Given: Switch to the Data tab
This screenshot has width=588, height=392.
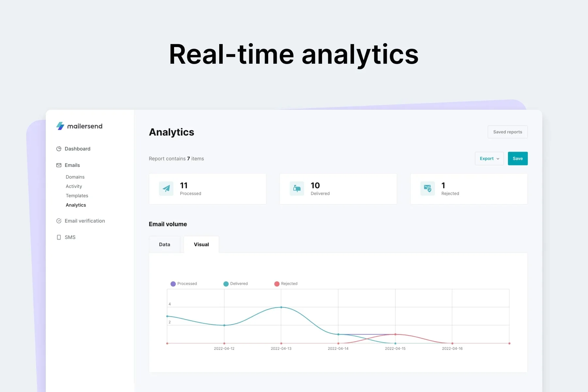Looking at the screenshot, I should coord(165,244).
